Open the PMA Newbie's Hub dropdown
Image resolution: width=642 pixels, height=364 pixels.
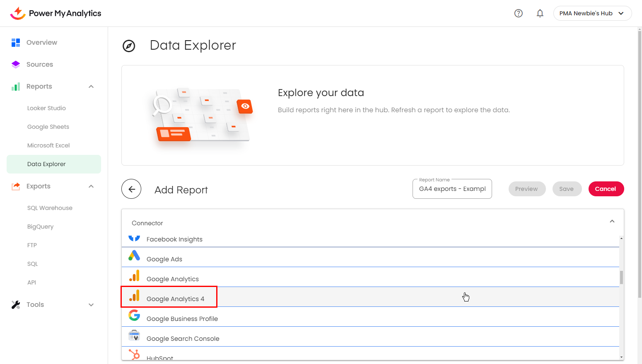point(592,13)
